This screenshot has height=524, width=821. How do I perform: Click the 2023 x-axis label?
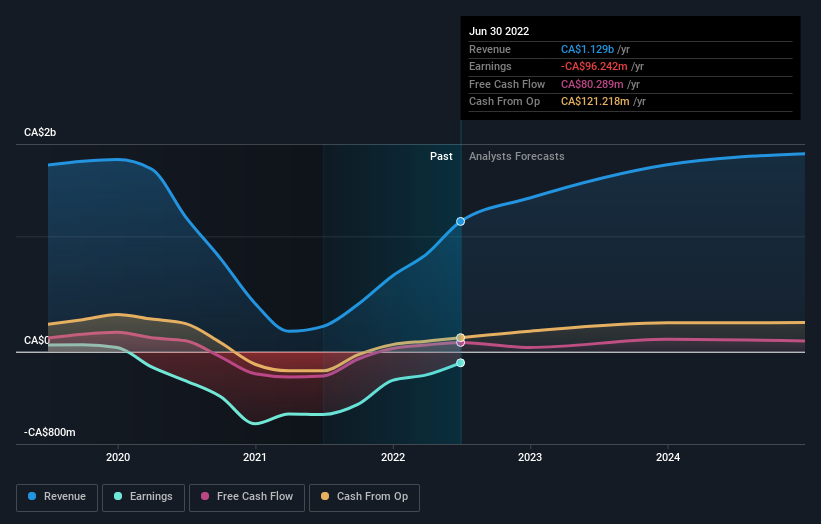(530, 457)
